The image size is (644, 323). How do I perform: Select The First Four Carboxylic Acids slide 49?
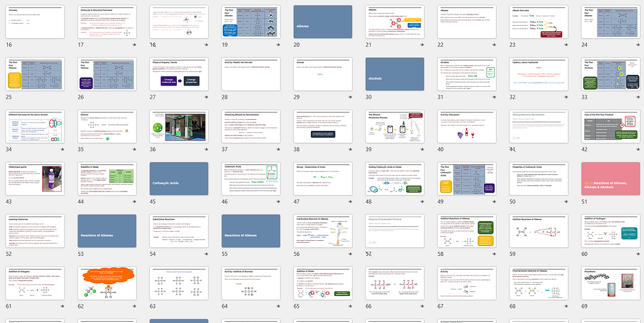tap(467, 179)
